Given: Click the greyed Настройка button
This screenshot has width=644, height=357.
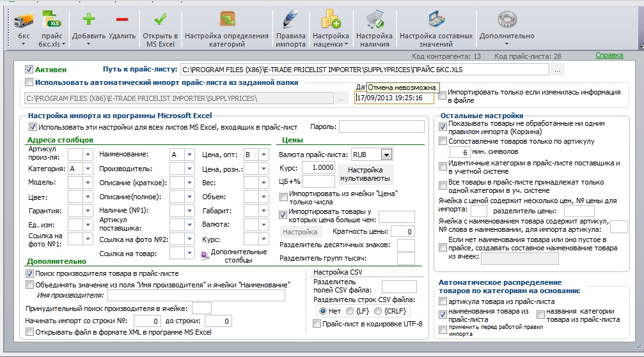Looking at the screenshot, I should pyautogui.click(x=300, y=232).
